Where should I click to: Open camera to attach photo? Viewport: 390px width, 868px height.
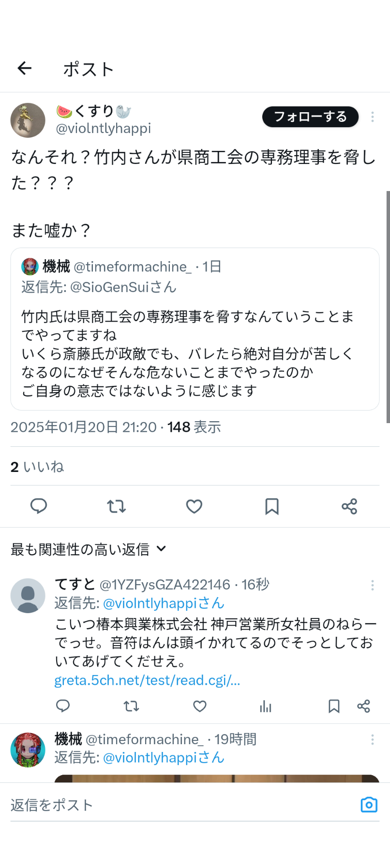(x=369, y=805)
